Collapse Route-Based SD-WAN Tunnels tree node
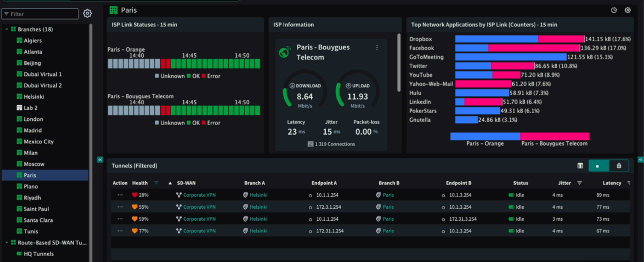Screen dimensions: 644x262 coord(7,242)
